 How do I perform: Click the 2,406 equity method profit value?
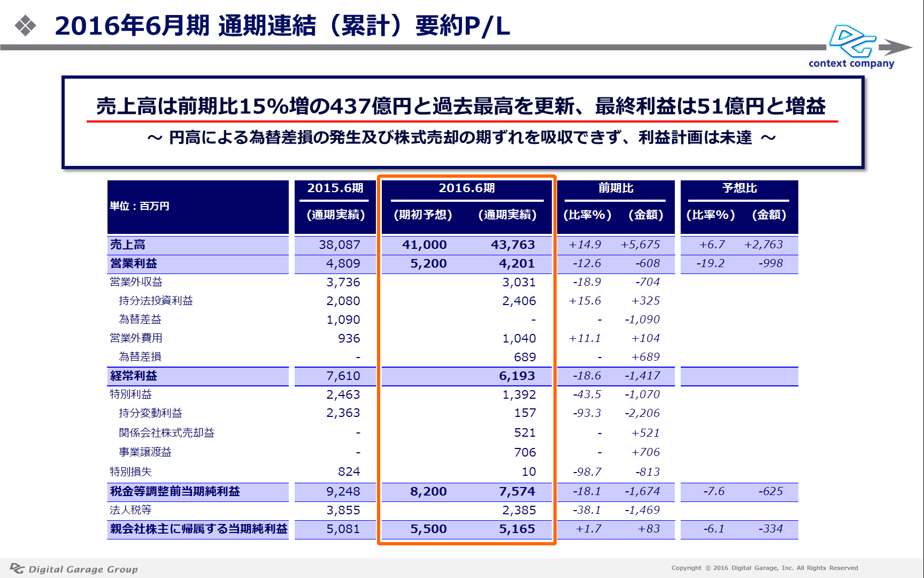point(519,301)
